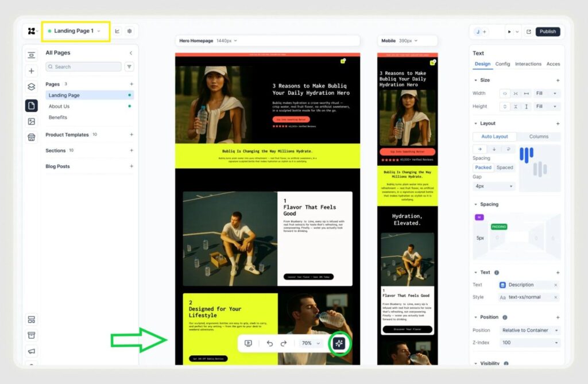Open the zoom level 70% dropdown
This screenshot has width=588, height=384.
[x=308, y=343]
